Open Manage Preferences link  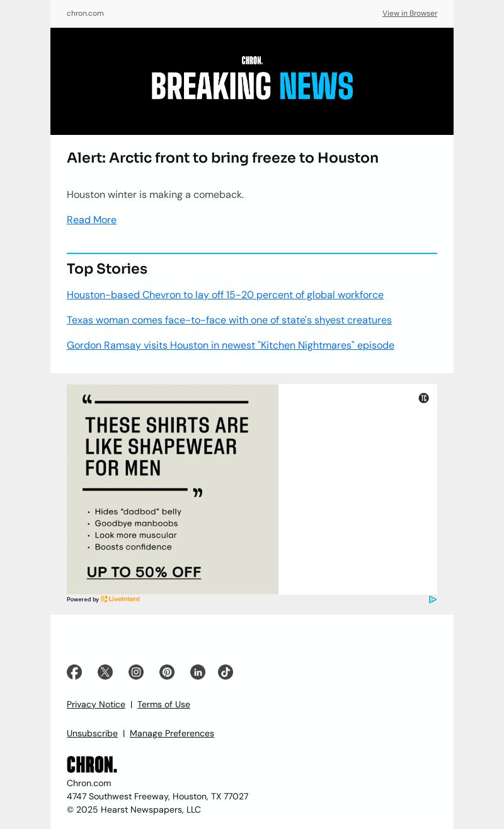pos(172,733)
